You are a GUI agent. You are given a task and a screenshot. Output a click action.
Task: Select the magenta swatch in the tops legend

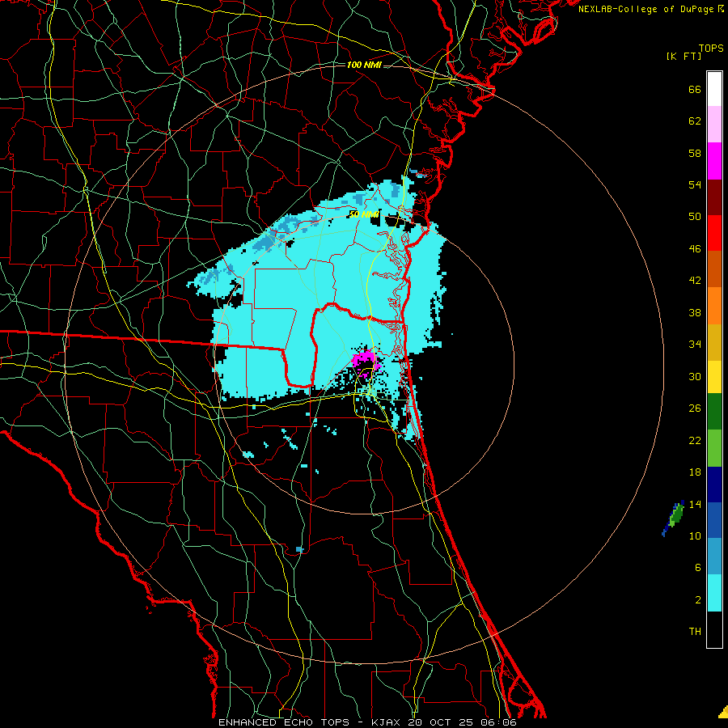714,161
